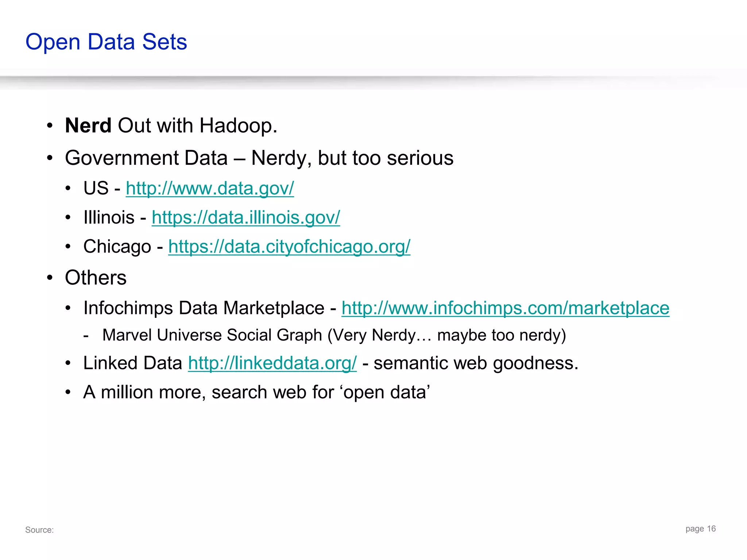Visit the linkeddata.org link
The width and height of the screenshot is (747, 560).
(x=272, y=363)
